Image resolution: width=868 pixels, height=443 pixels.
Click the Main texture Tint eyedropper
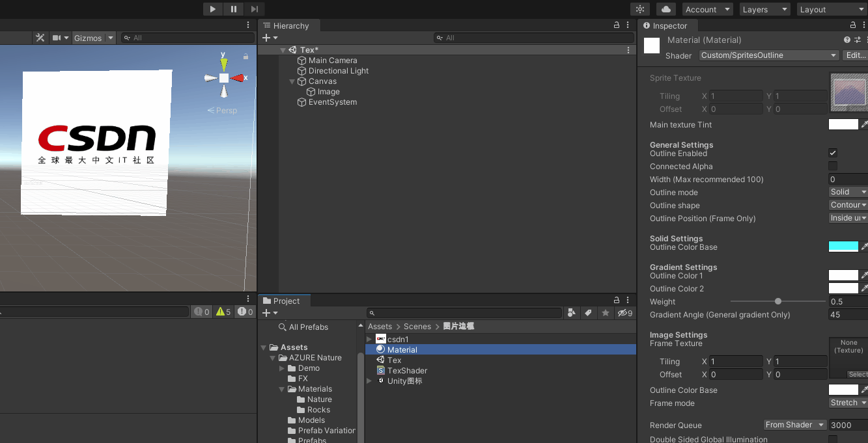864,124
